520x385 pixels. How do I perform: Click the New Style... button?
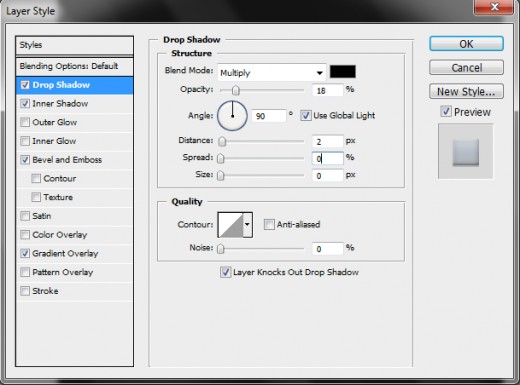(x=466, y=91)
